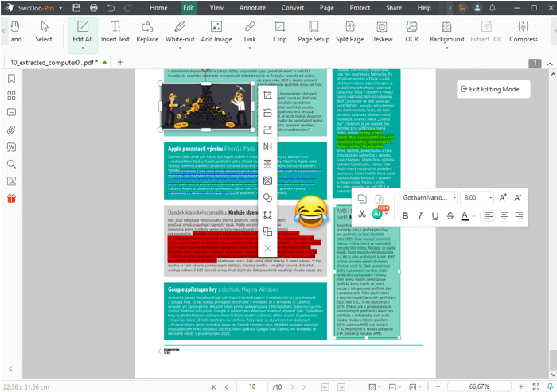Toggle full screen mode in status bar

click(536, 386)
